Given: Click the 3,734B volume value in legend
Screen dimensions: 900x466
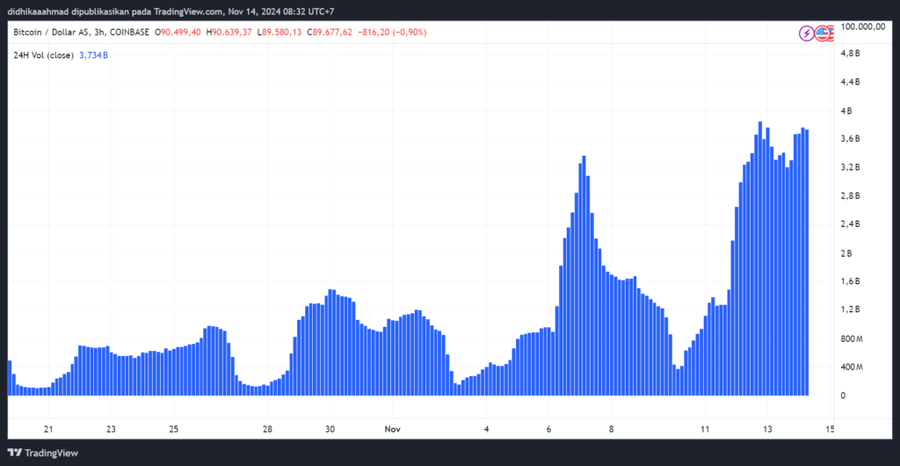Looking at the screenshot, I should pos(94,54).
